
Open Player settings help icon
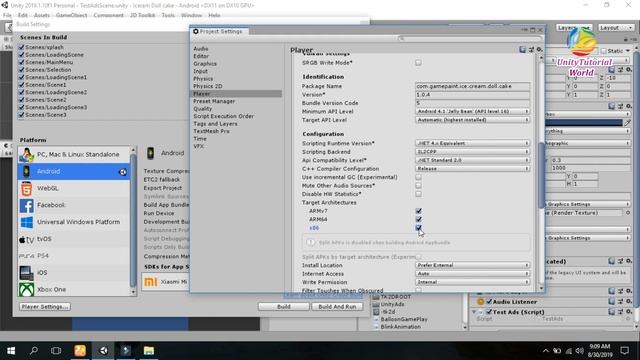click(522, 49)
